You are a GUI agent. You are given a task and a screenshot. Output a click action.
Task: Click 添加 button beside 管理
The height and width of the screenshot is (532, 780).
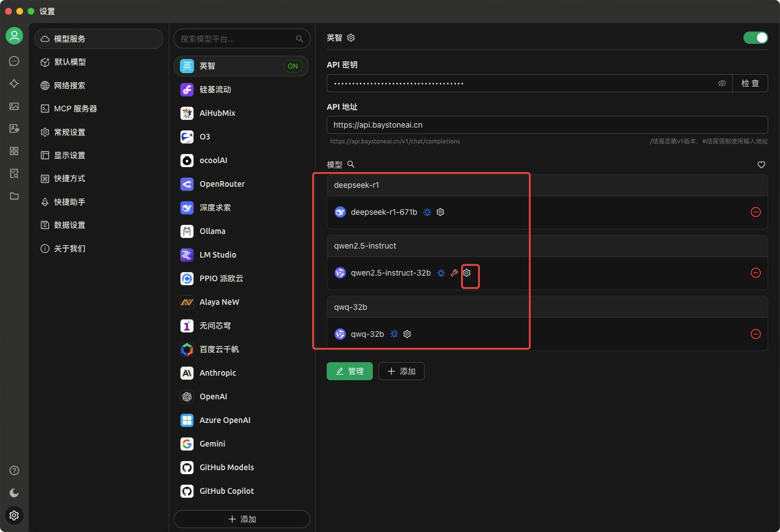(x=402, y=371)
